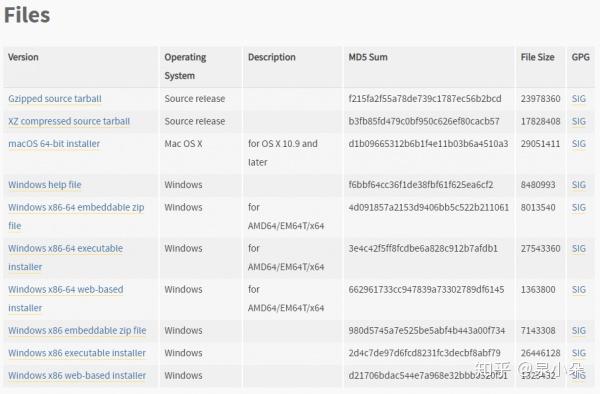
Task: Download Windows x86-64 executable installer
Action: (65, 257)
